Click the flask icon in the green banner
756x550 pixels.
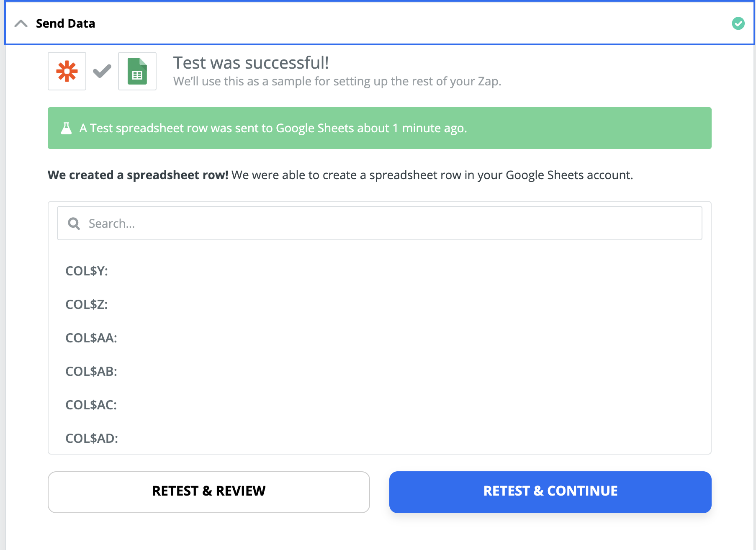click(x=66, y=128)
